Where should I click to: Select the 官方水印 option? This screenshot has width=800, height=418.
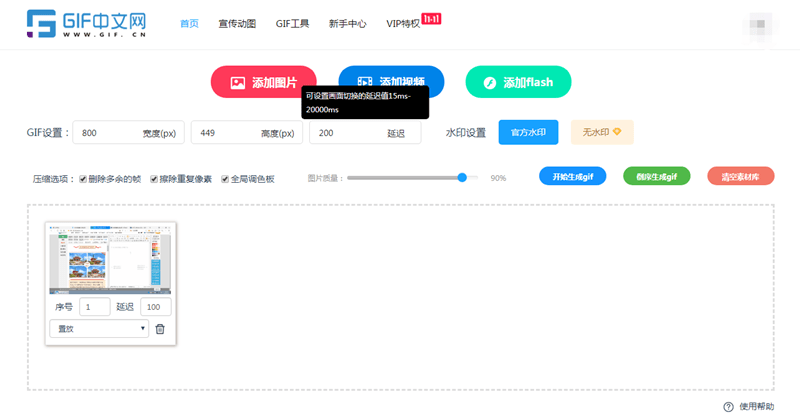pyautogui.click(x=528, y=132)
